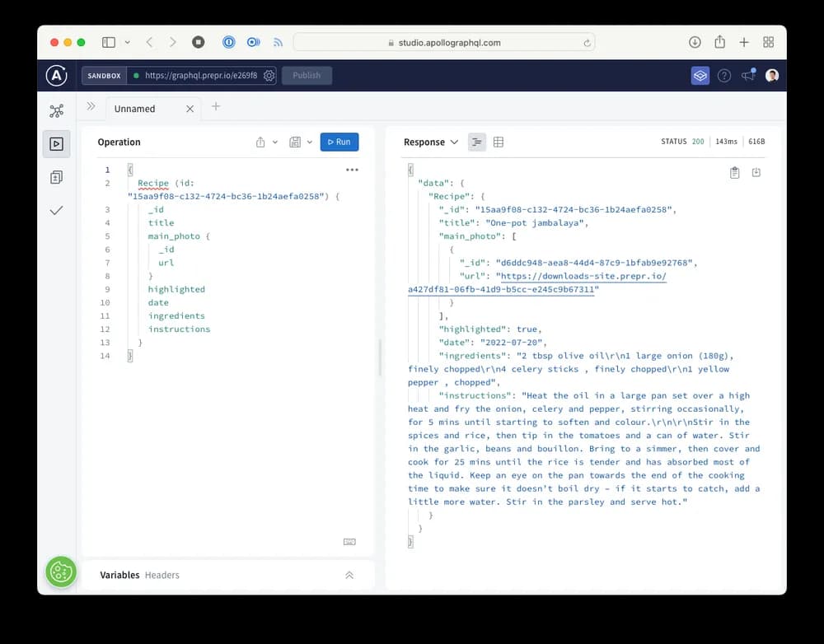
Task: Go forward in Safari
Action: point(172,43)
